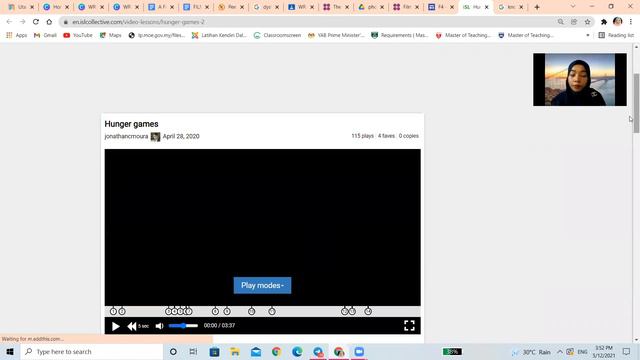Jump to question marker 14 on timeline
Screen dimensions: 640x360
pos(368,311)
